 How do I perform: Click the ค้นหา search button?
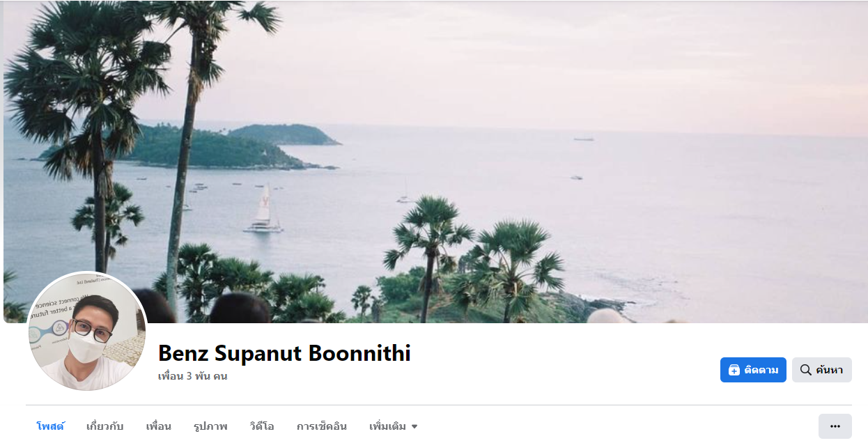pos(822,370)
